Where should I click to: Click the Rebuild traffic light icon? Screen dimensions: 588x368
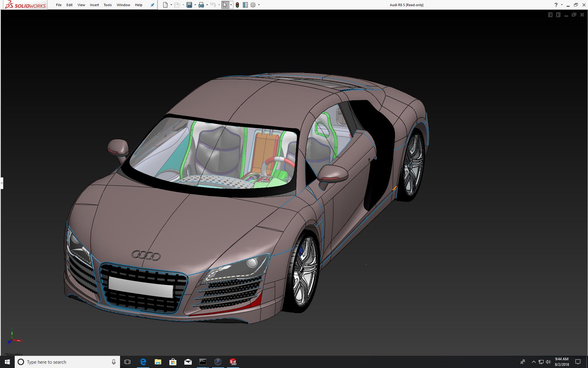[237, 5]
